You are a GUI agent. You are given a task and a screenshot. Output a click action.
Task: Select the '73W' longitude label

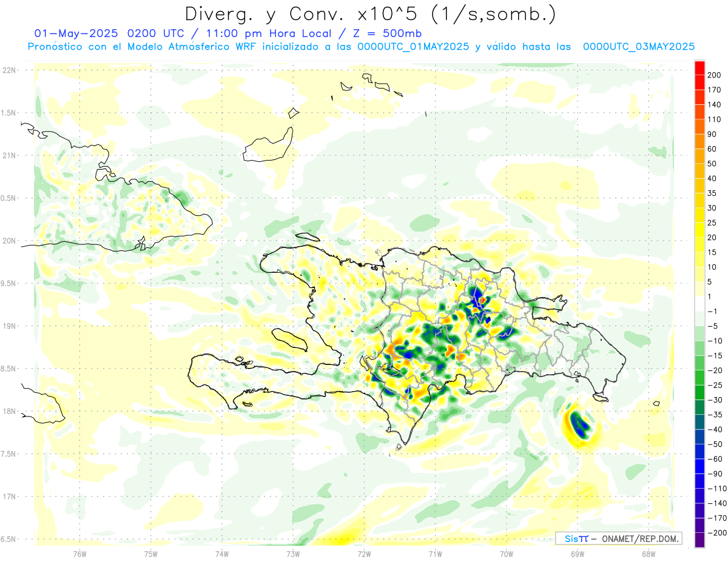(293, 554)
